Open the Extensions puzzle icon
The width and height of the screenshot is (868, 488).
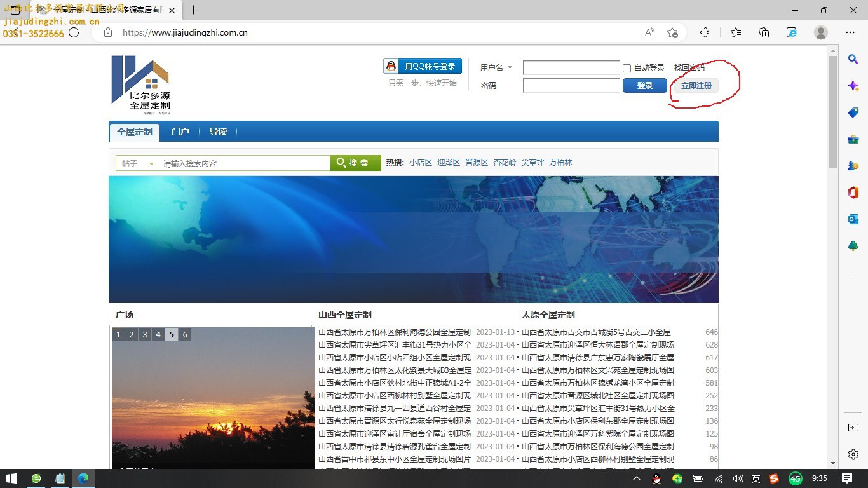point(705,32)
